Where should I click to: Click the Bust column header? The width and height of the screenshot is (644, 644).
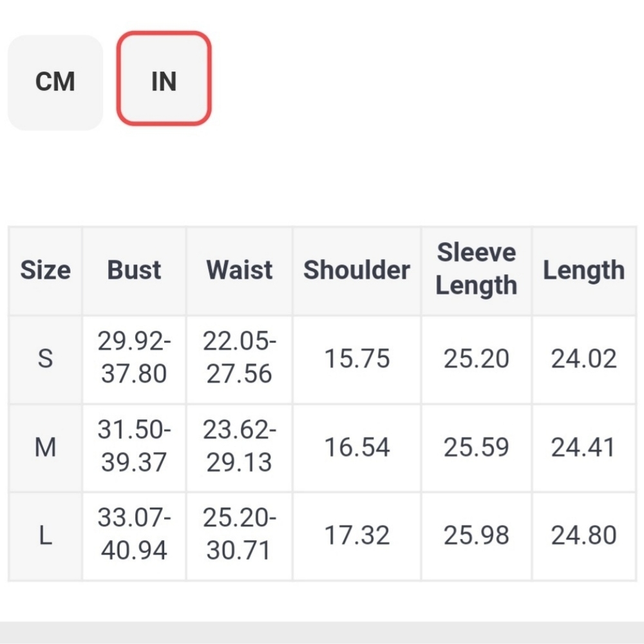(x=135, y=270)
